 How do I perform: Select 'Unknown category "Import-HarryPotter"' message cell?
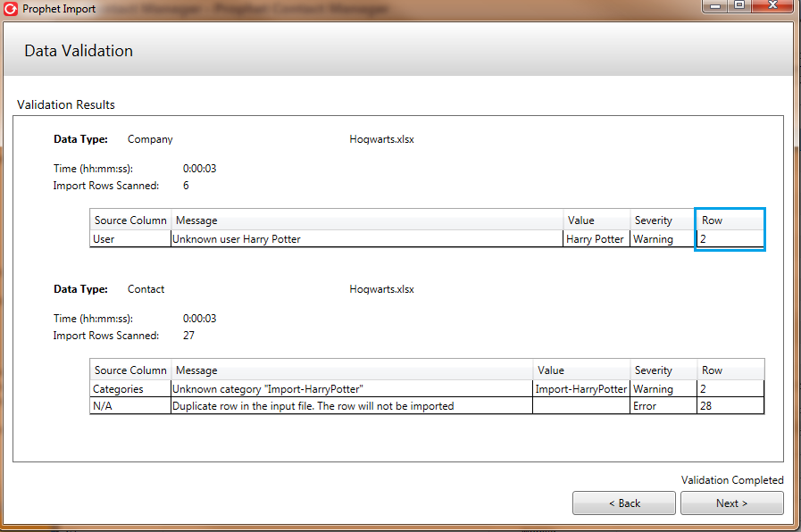[352, 389]
